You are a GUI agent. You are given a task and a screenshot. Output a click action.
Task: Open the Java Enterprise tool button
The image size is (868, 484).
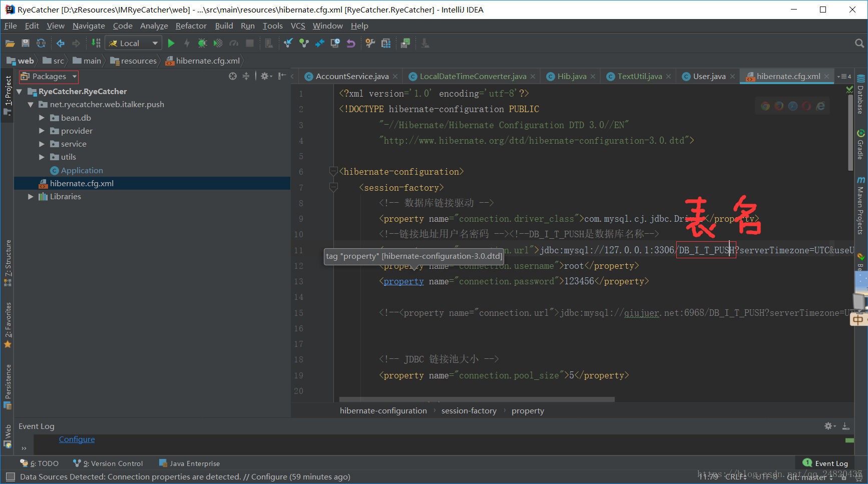point(189,463)
